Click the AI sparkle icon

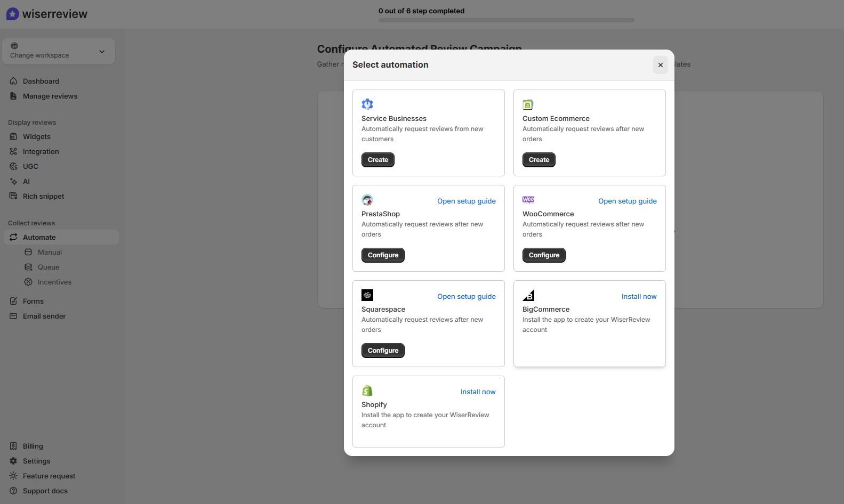point(13,181)
